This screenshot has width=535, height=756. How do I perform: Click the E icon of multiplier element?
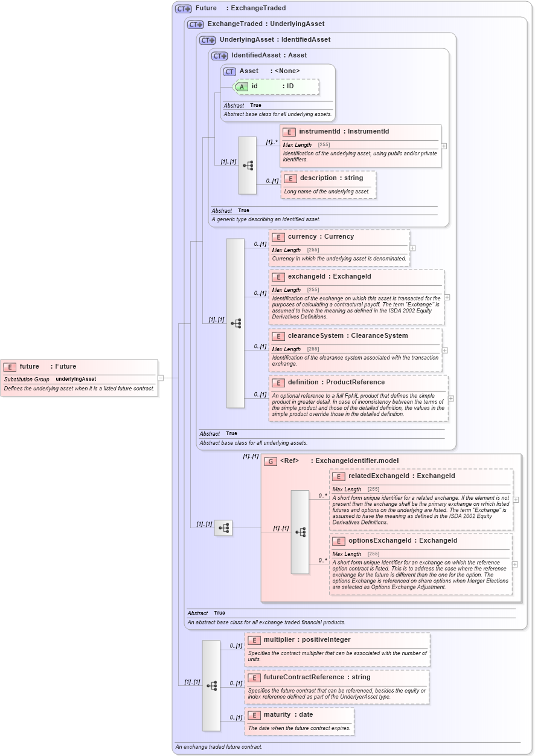(254, 641)
